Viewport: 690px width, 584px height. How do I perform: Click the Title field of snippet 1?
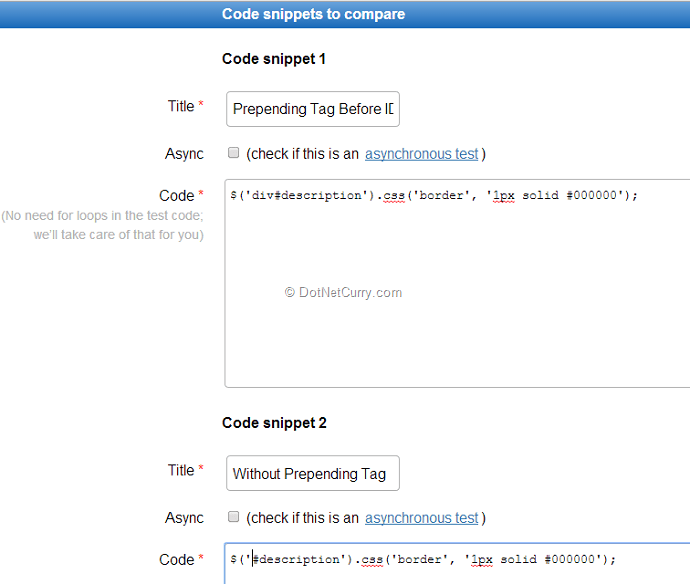tap(313, 109)
